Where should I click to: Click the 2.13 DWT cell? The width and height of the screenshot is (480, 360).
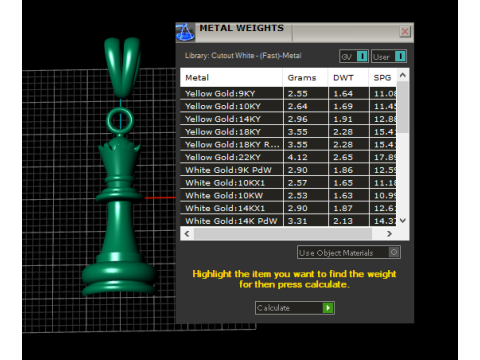tap(349, 221)
